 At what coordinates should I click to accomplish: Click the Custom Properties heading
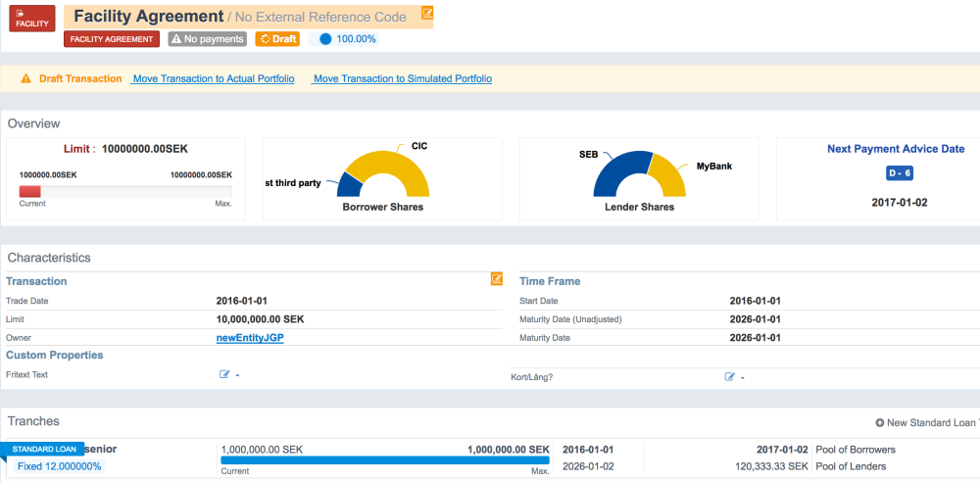click(54, 355)
